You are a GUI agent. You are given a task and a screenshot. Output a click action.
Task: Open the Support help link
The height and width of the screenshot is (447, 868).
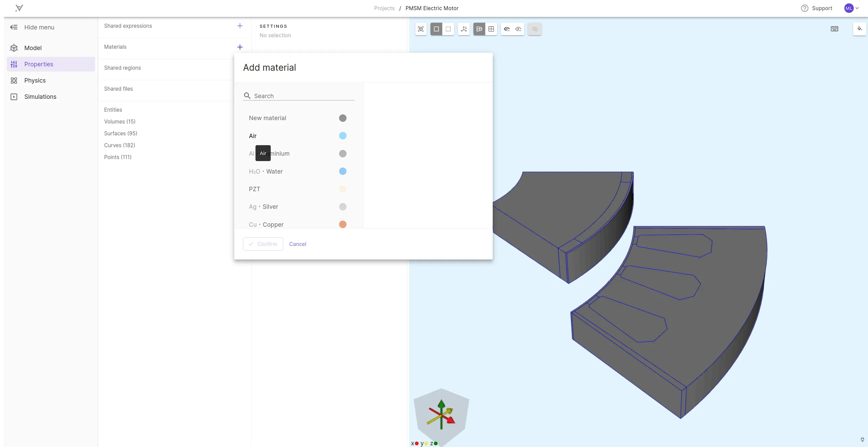point(822,8)
